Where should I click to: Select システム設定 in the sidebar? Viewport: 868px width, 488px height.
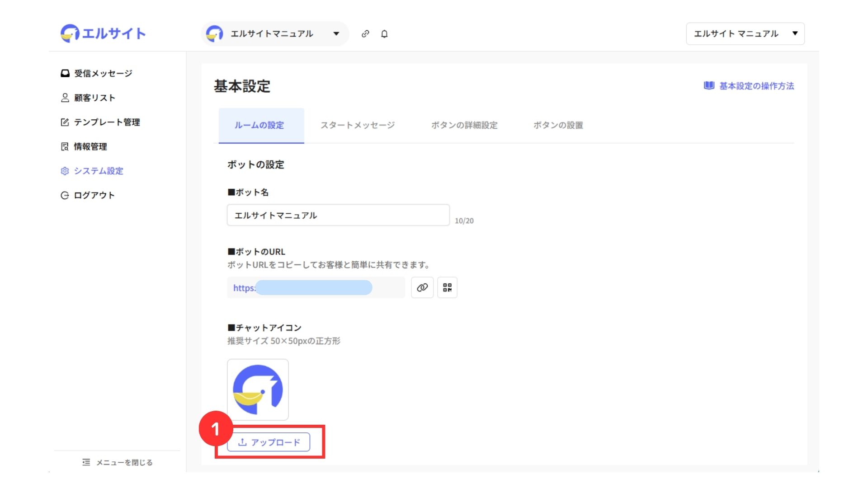(x=98, y=171)
